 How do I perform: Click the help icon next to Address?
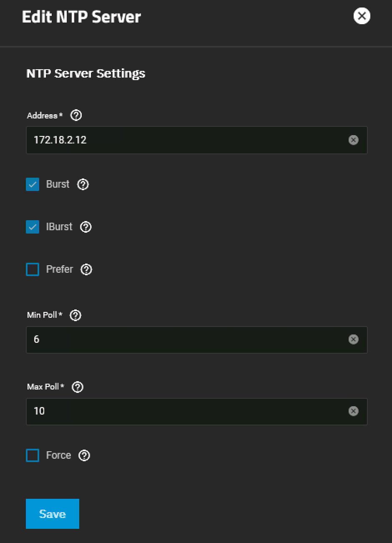coord(76,116)
